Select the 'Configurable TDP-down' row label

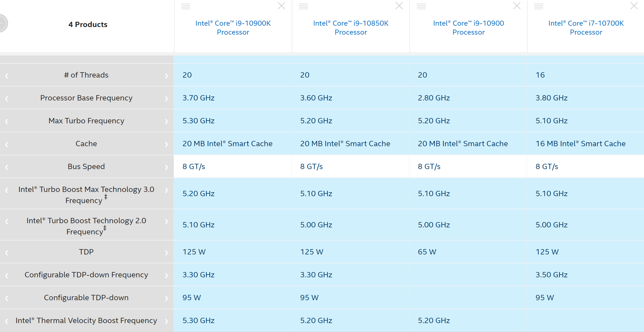pyautogui.click(x=86, y=298)
